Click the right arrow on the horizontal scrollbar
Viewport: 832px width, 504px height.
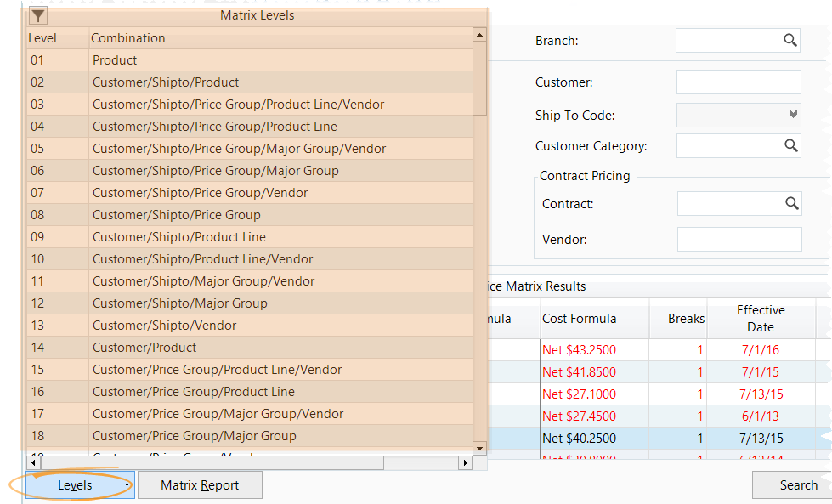464,463
